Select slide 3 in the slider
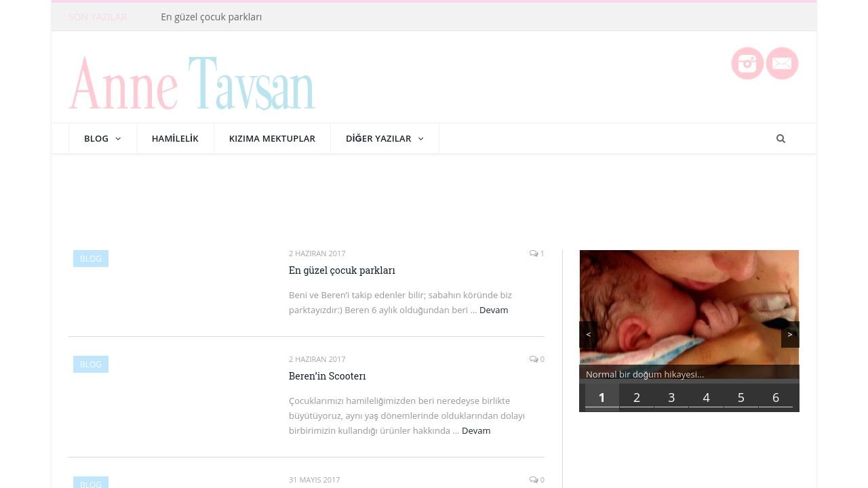Image resolution: width=868 pixels, height=488 pixels. [x=671, y=398]
